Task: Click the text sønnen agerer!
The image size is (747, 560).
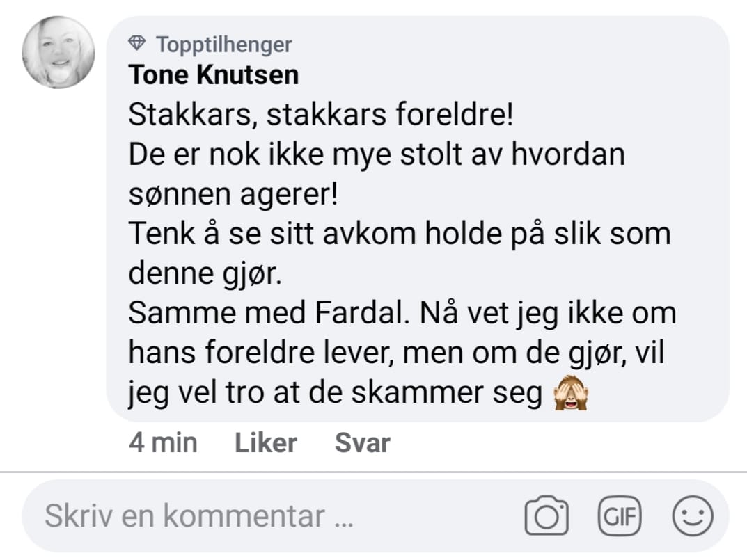Action: [233, 194]
